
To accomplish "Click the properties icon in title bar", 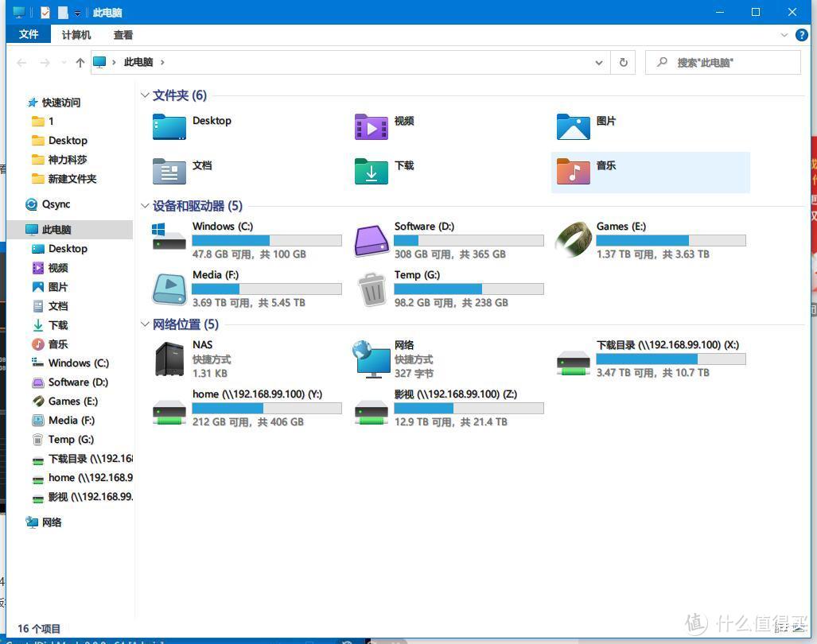I will (45, 12).
